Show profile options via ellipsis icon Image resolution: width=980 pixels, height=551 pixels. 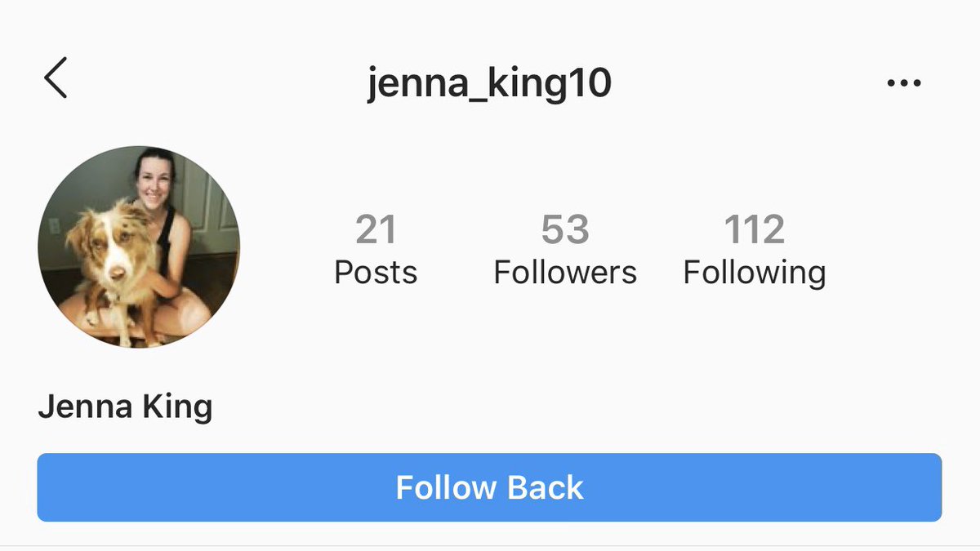tap(903, 82)
